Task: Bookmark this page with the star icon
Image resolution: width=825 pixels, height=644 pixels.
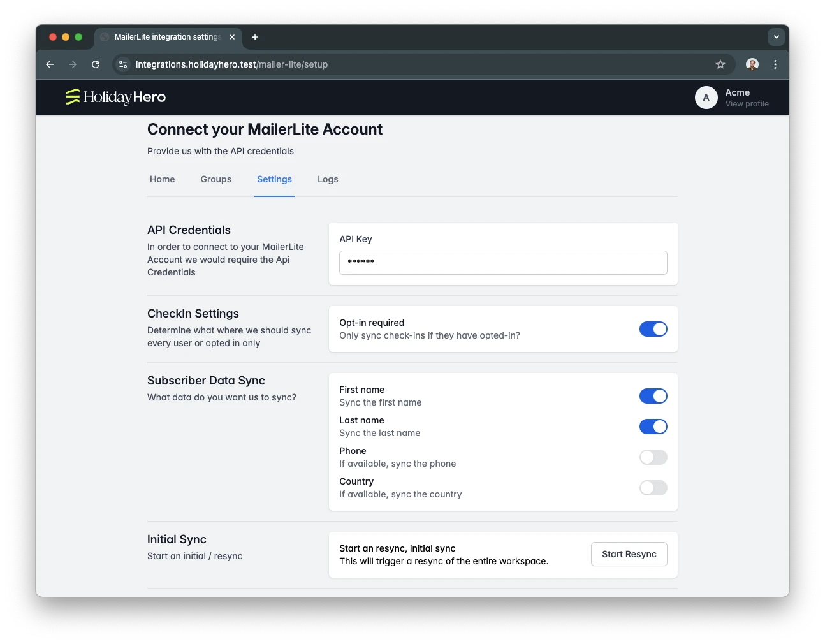Action: [x=720, y=64]
